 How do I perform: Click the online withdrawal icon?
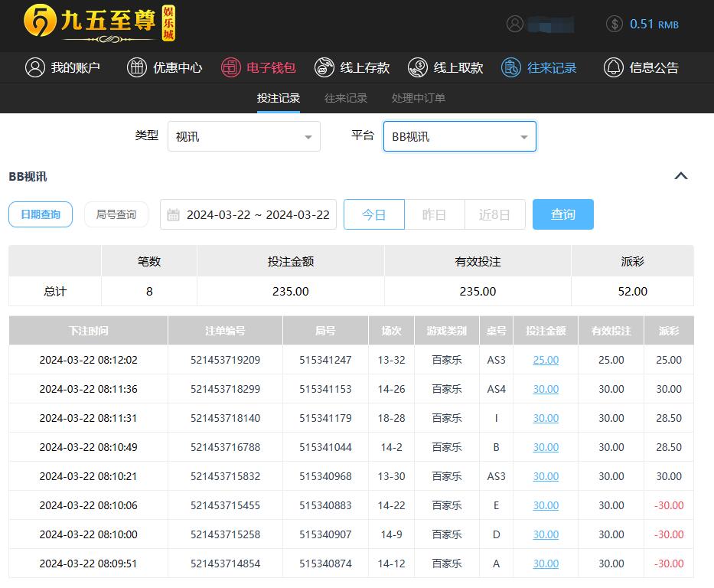418,67
